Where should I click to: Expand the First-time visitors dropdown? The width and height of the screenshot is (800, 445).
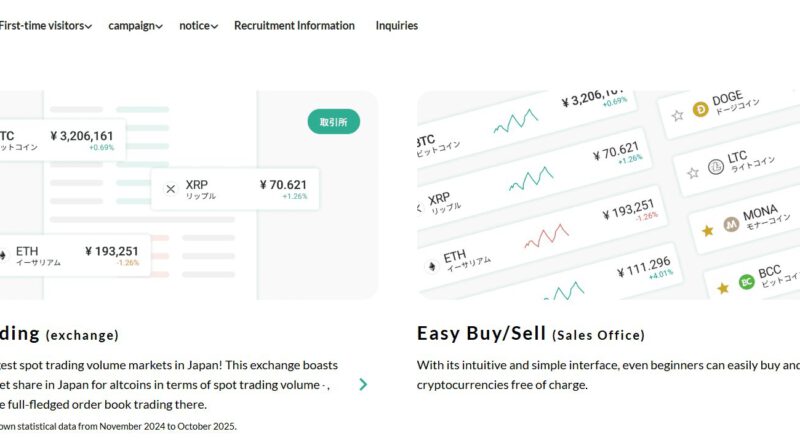[x=45, y=26]
